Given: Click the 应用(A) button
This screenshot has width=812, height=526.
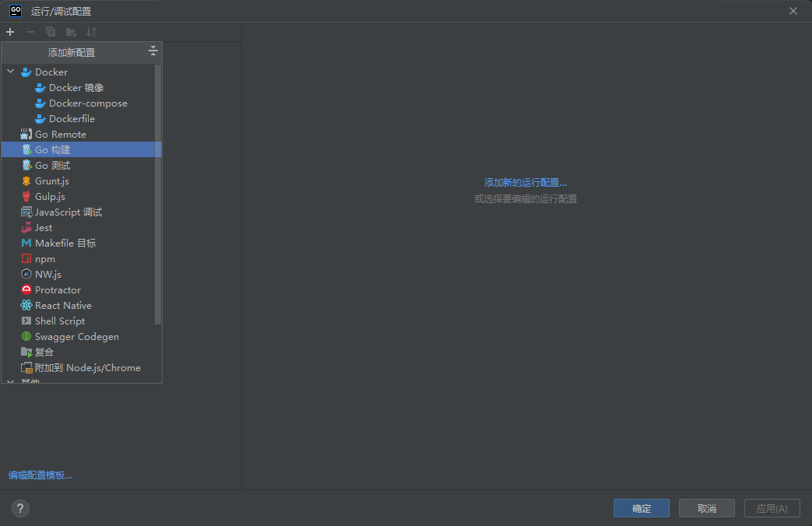Looking at the screenshot, I should [772, 508].
